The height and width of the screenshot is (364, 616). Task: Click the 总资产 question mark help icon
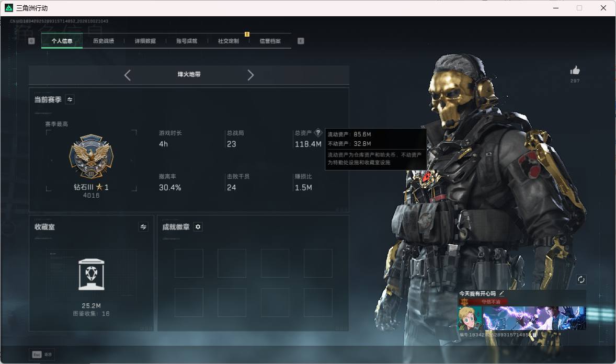tap(318, 132)
